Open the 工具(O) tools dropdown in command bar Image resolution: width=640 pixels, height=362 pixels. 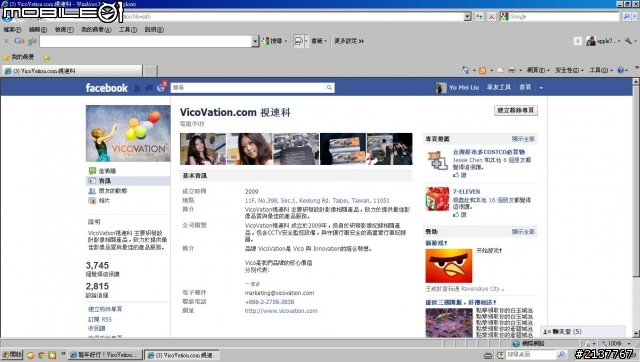[x=601, y=70]
